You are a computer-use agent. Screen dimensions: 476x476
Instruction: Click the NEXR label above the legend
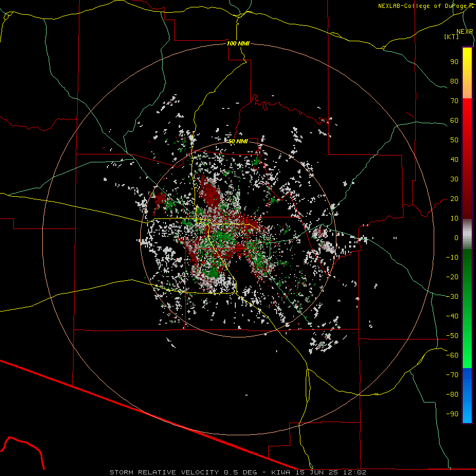[465, 32]
